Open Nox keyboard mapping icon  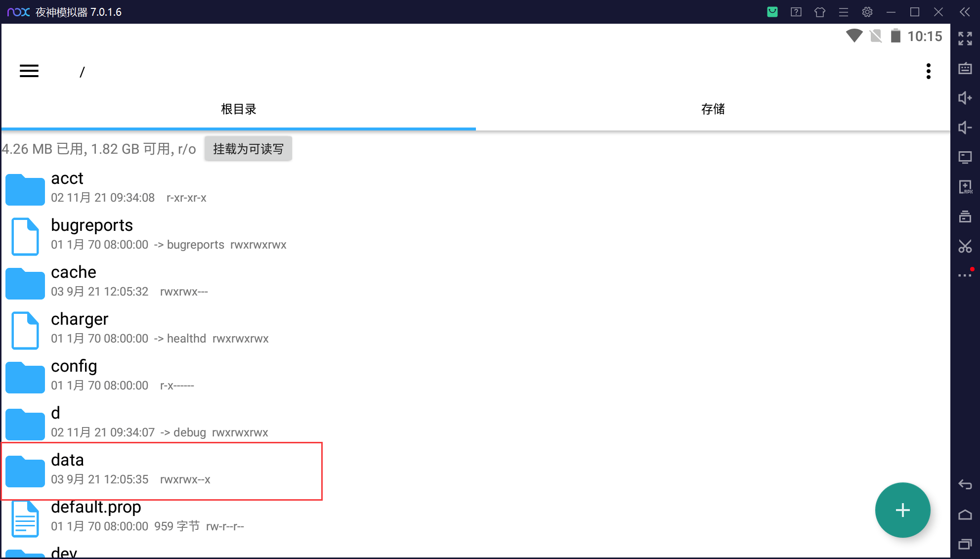pyautogui.click(x=965, y=68)
